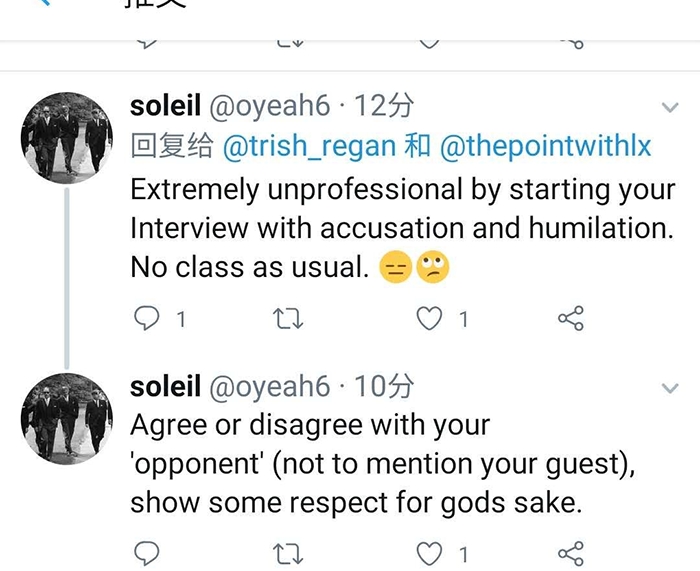The image size is (700, 571).
Task: Like the 'show some respect' tweet
Action: tap(430, 553)
